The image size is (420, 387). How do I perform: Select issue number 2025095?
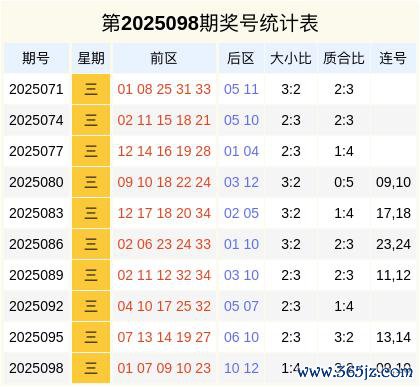point(36,337)
